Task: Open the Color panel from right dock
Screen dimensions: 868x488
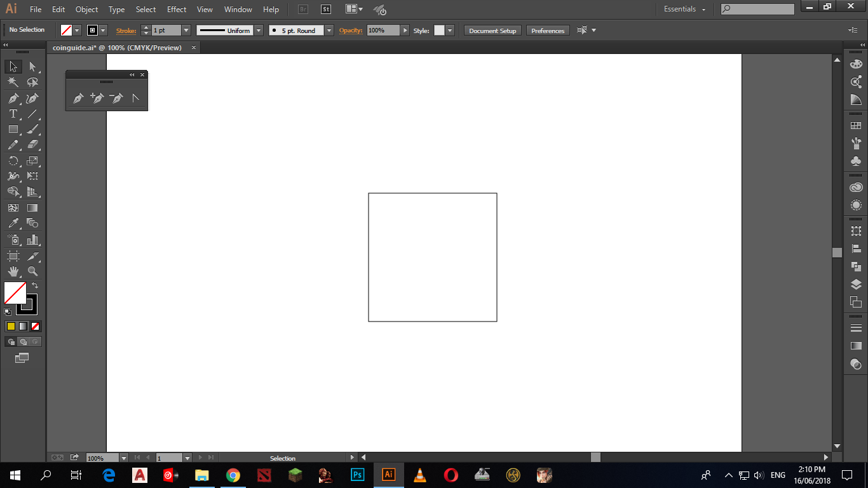Action: click(856, 64)
